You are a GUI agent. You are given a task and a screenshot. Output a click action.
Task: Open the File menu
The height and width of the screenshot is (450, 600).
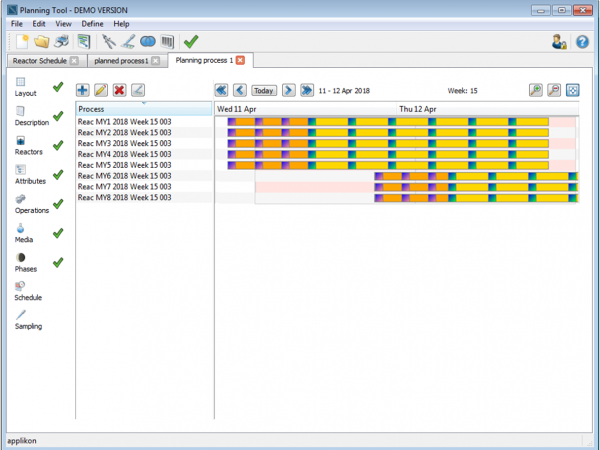pyautogui.click(x=16, y=24)
